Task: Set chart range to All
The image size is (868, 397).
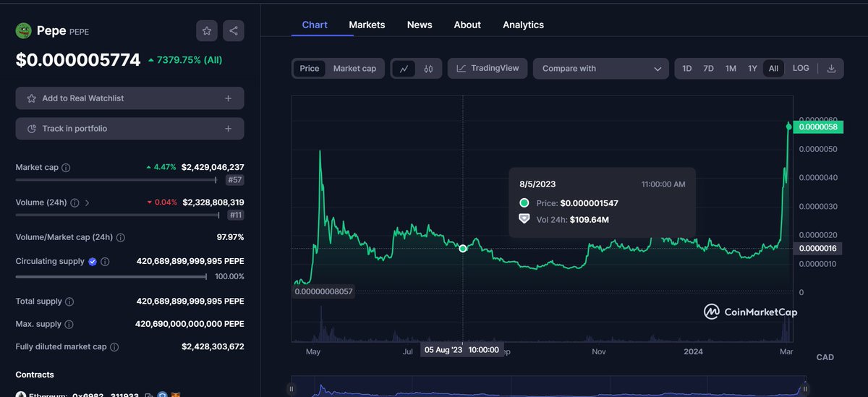Action: (x=773, y=69)
